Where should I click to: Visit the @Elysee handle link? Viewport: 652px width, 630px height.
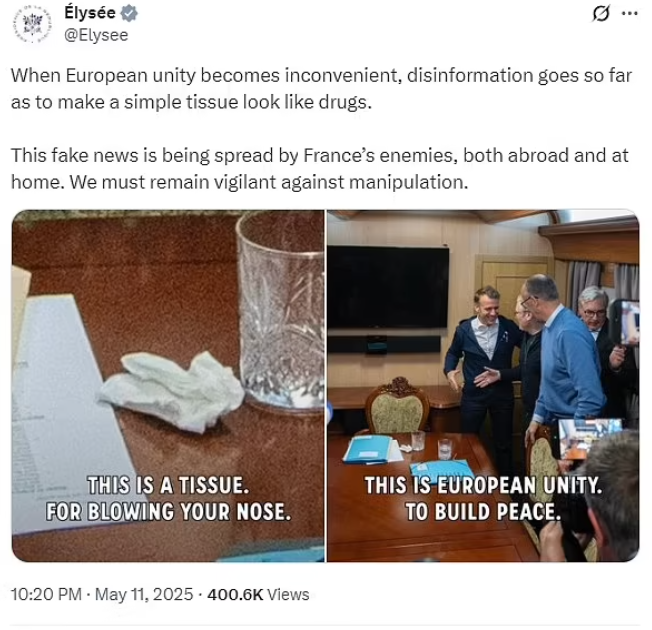coord(96,35)
